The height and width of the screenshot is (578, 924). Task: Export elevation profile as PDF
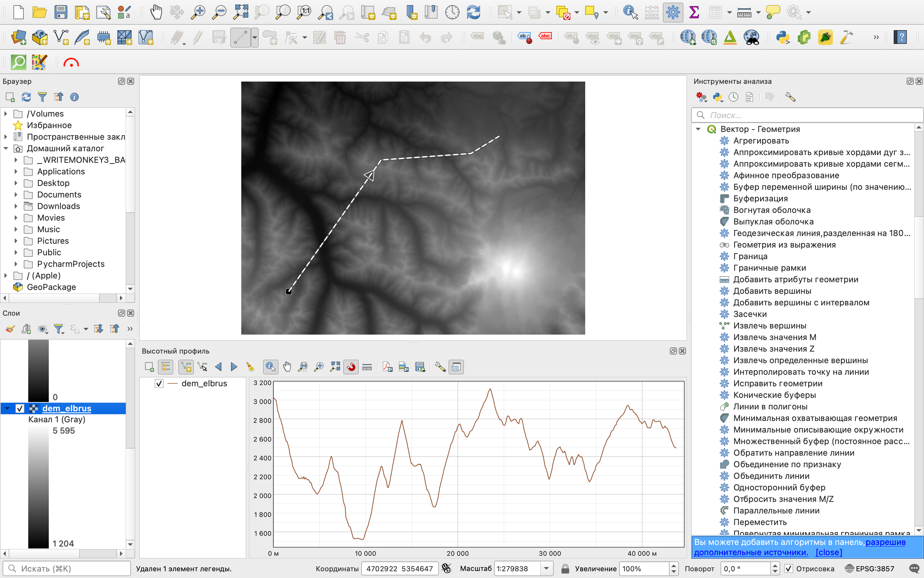[x=388, y=367]
